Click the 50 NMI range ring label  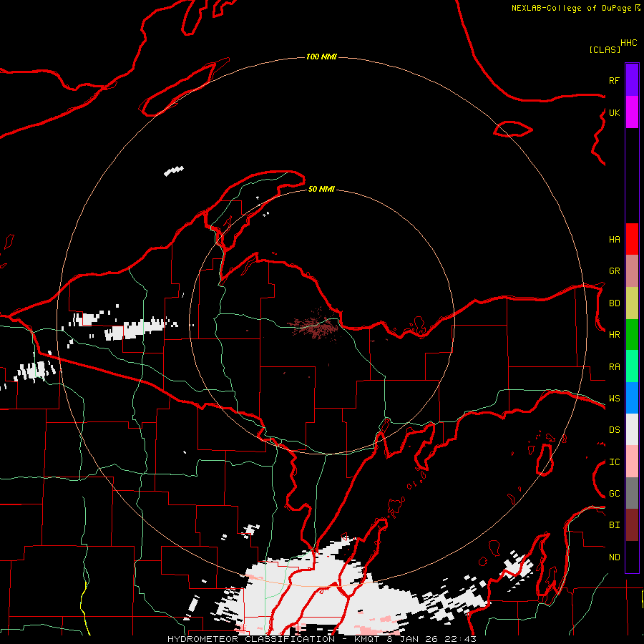(x=321, y=189)
